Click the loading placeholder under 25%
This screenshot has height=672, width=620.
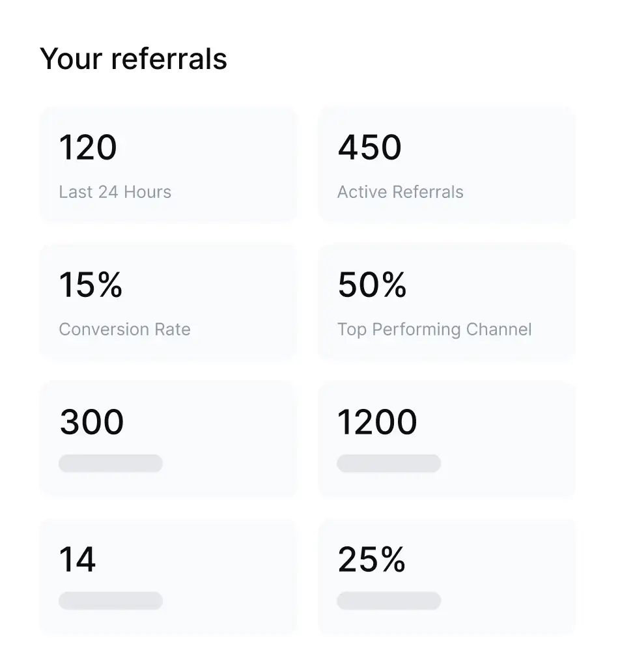[389, 601]
